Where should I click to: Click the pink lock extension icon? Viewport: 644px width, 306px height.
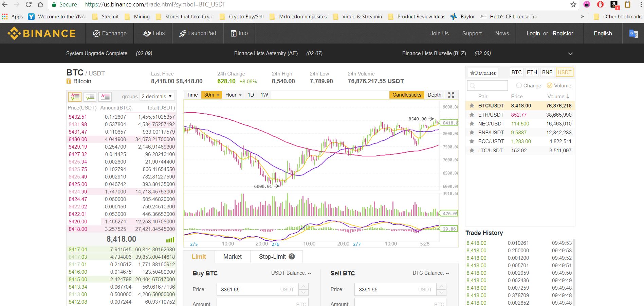pyautogui.click(x=587, y=4)
